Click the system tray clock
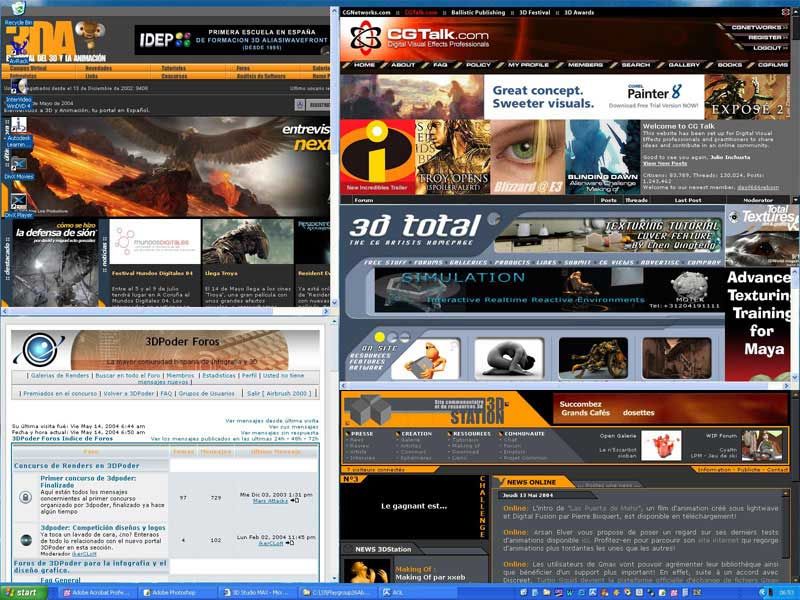Image resolution: width=800 pixels, height=600 pixels. [x=786, y=593]
